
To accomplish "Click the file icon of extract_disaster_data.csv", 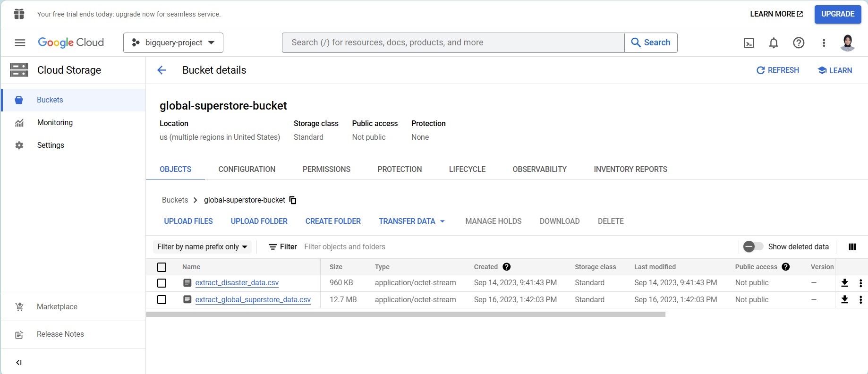I will click(187, 283).
